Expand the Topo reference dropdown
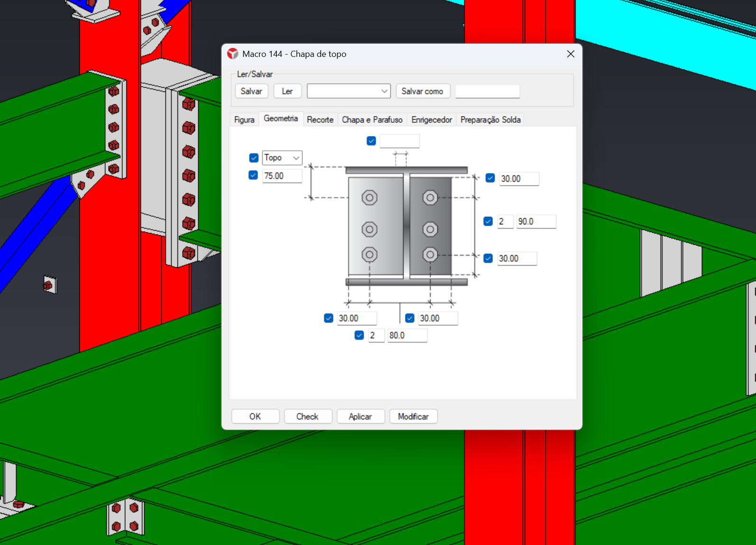Image resolution: width=756 pixels, height=545 pixels. click(x=282, y=157)
